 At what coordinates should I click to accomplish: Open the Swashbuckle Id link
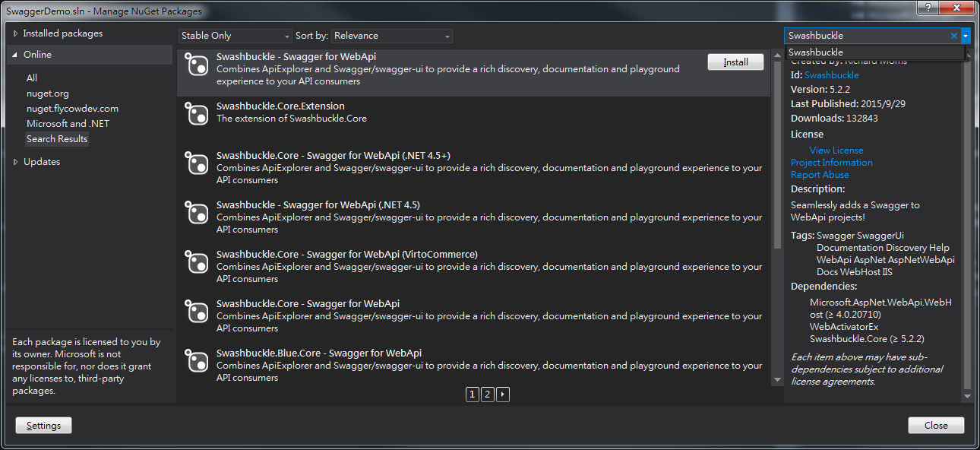point(831,75)
